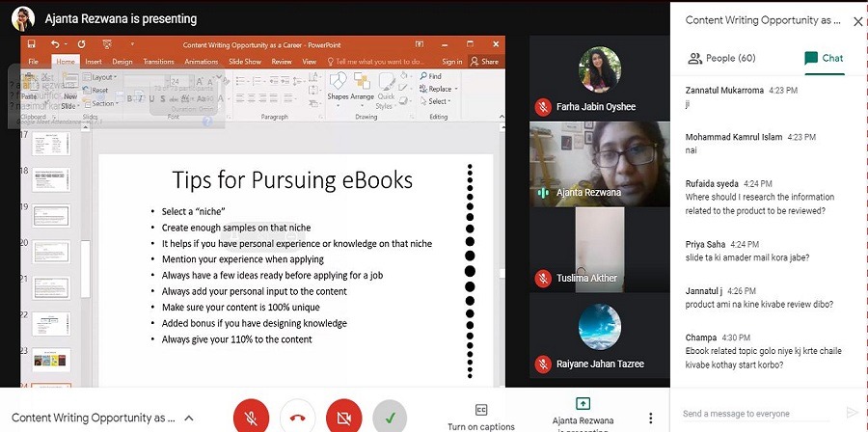Unmute the microphone in meeting controls
This screenshot has height=432, width=868.
250,416
